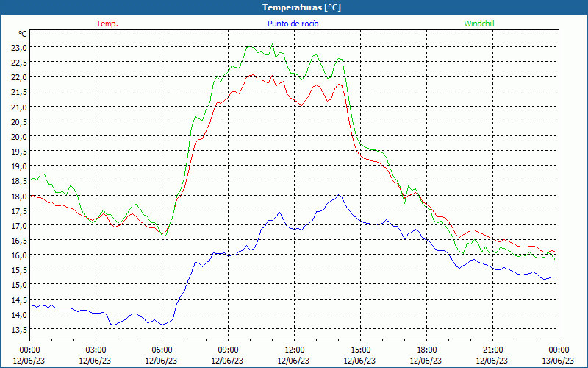Click the 15:00 time axis label
Screen dimensions: 588x368
click(360, 350)
